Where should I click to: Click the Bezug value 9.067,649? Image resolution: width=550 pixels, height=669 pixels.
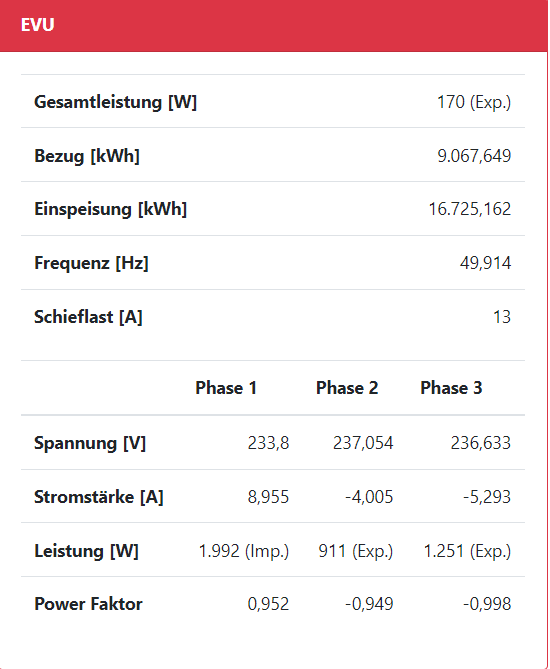(474, 156)
